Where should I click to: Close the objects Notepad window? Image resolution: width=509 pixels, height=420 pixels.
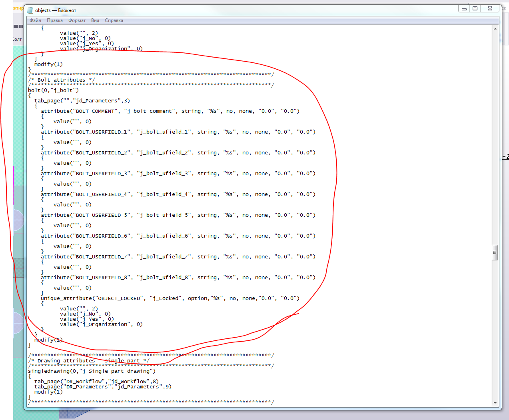(490, 9)
